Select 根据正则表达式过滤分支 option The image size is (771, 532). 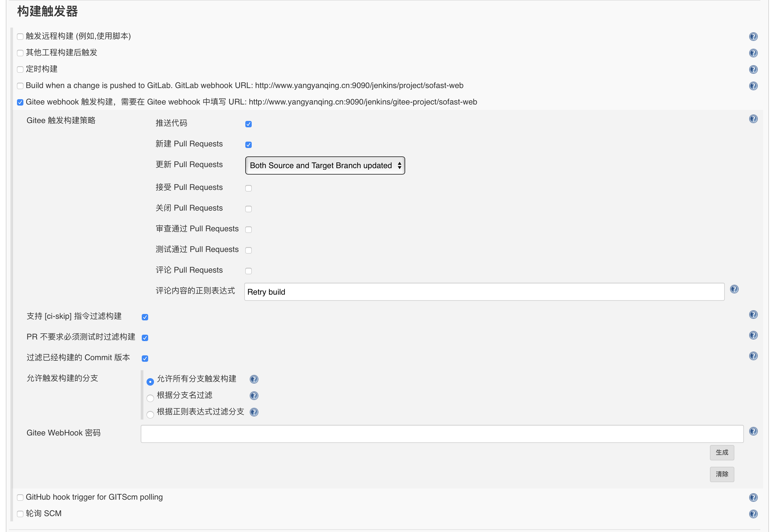click(x=150, y=415)
